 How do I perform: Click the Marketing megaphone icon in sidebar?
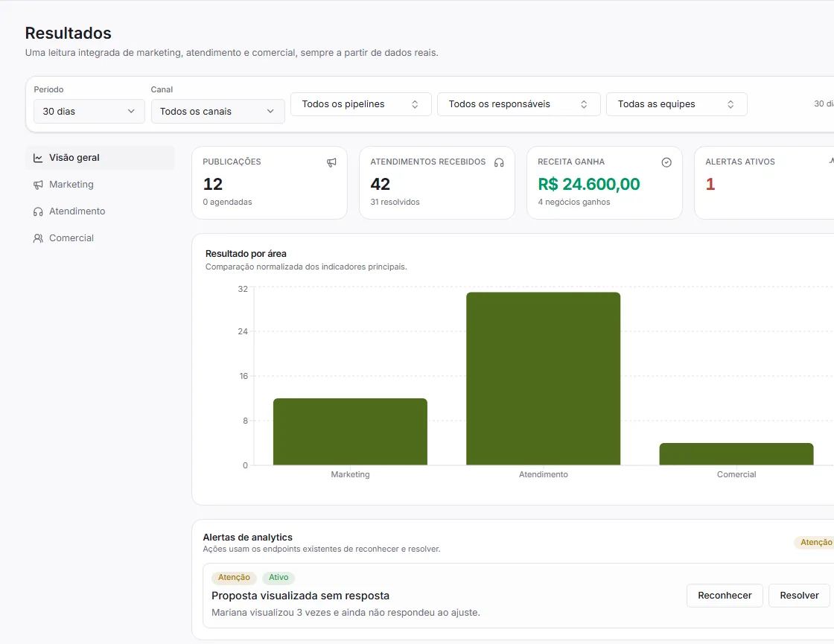[x=38, y=185]
